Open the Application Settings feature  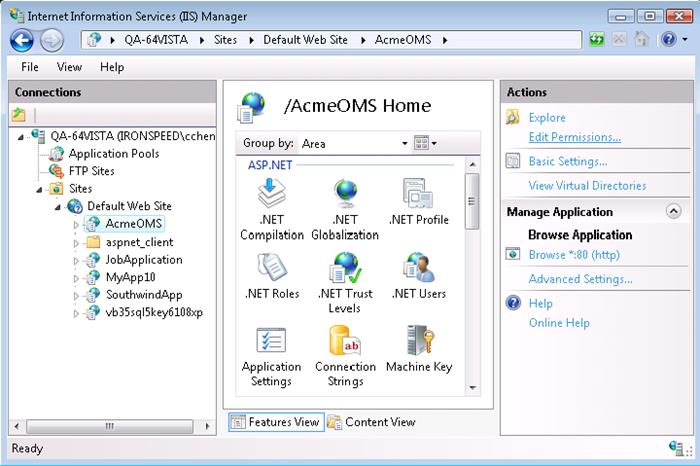pos(271,356)
